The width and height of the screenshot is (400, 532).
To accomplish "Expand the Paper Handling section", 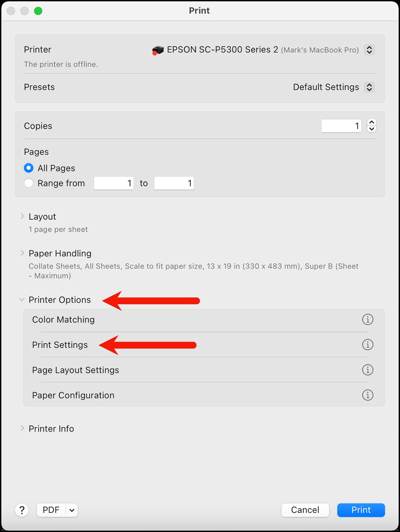I will click(22, 253).
